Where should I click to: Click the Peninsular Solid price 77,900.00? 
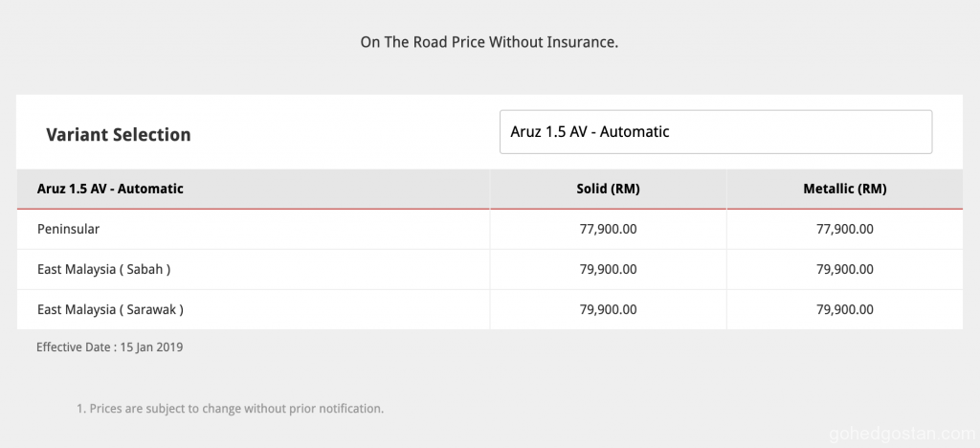[608, 230]
